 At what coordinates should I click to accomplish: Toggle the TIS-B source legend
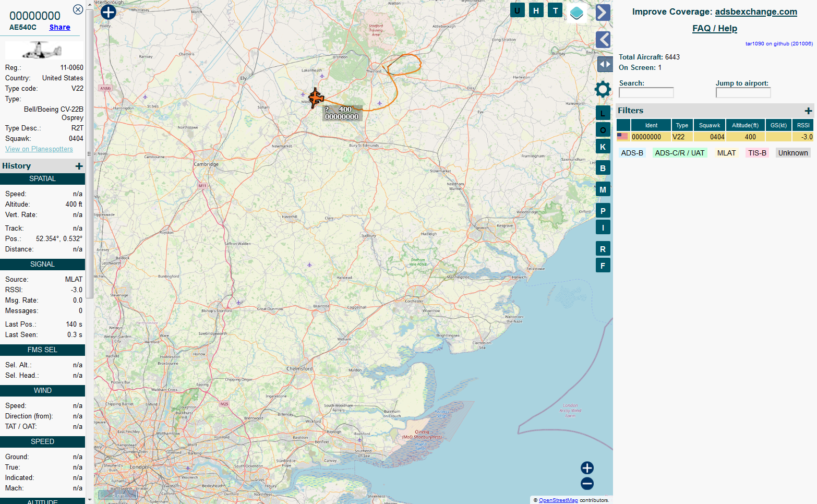click(x=757, y=153)
